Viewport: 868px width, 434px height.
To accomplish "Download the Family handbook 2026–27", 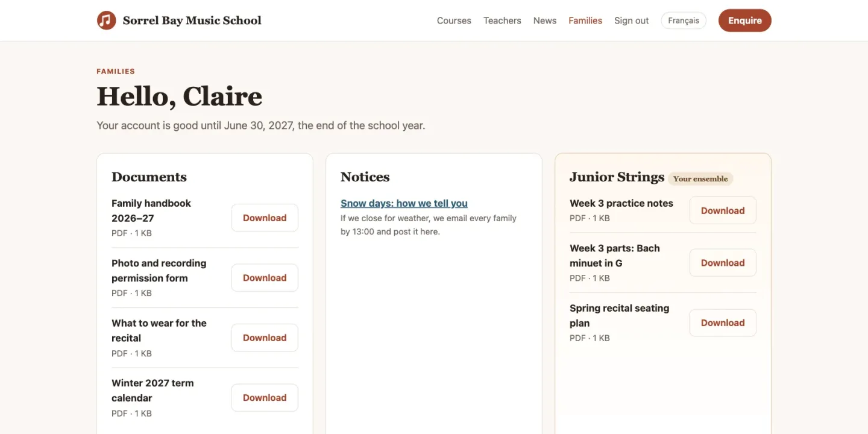I will 265,218.
